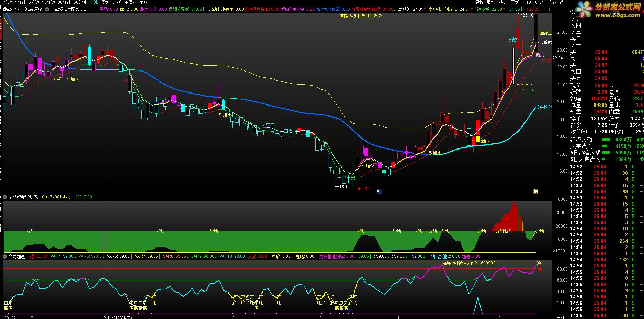
Task: Click the 强弱分界线: 21.85 indicator value
Action: [x=187, y=9]
